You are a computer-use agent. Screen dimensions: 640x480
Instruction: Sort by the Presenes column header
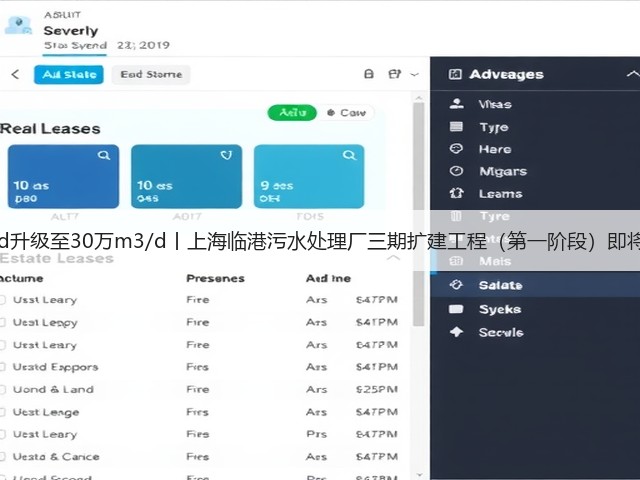pyautogui.click(x=215, y=278)
